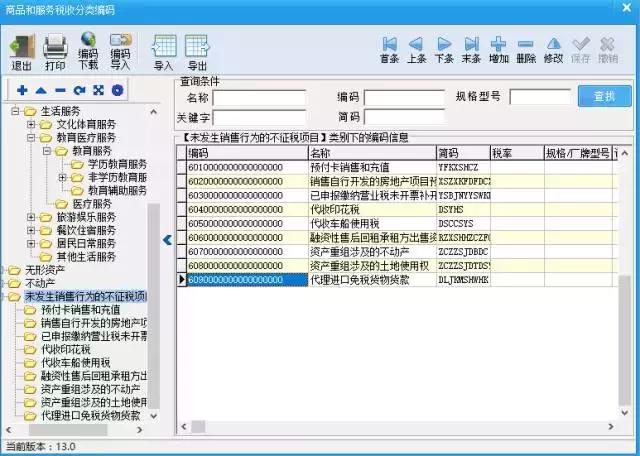Screen dimensions: 640x456
Task: Select 学历教育服务 in the tree
Action: 117,164
